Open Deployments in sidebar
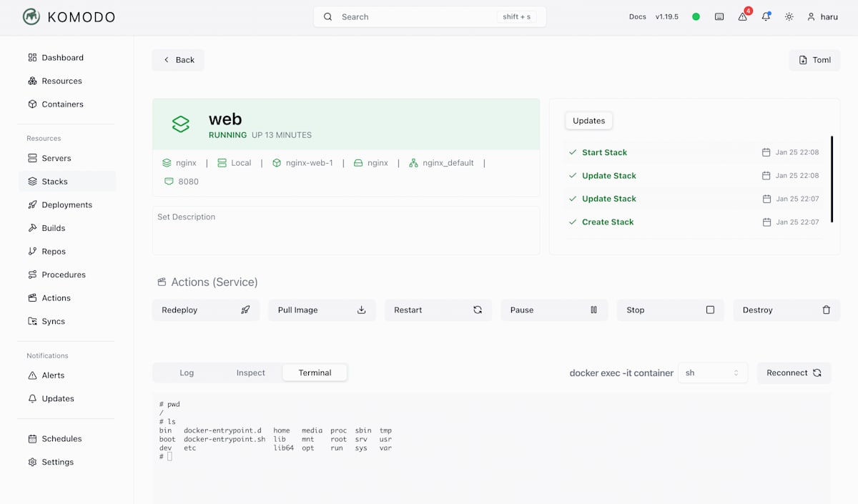This screenshot has width=858, height=504. [x=67, y=204]
